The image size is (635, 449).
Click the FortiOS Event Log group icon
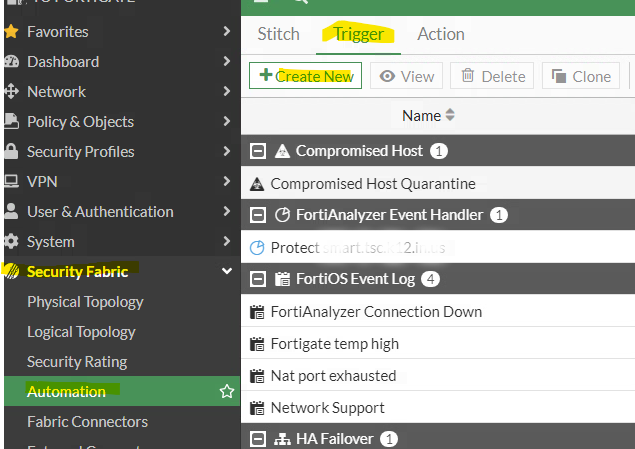click(282, 279)
